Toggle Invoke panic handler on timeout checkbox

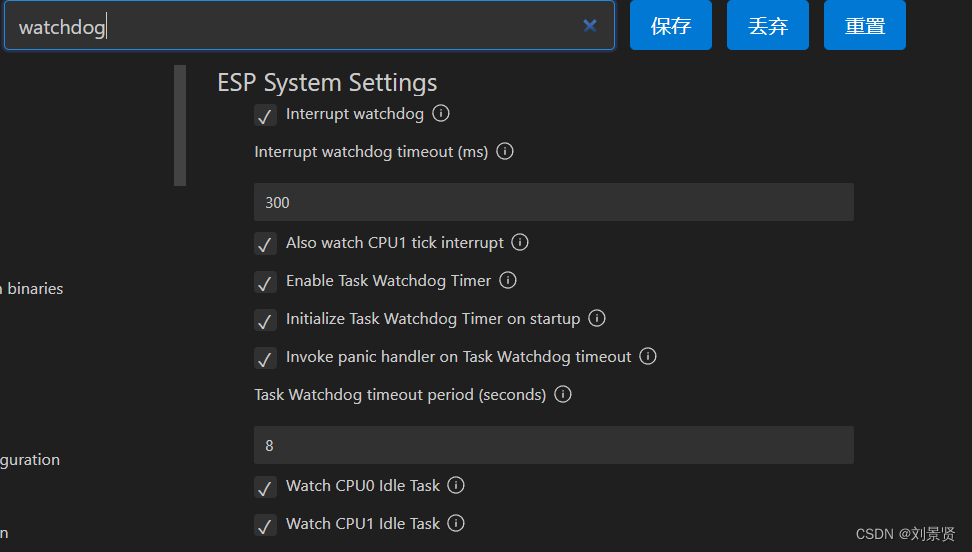(265, 358)
